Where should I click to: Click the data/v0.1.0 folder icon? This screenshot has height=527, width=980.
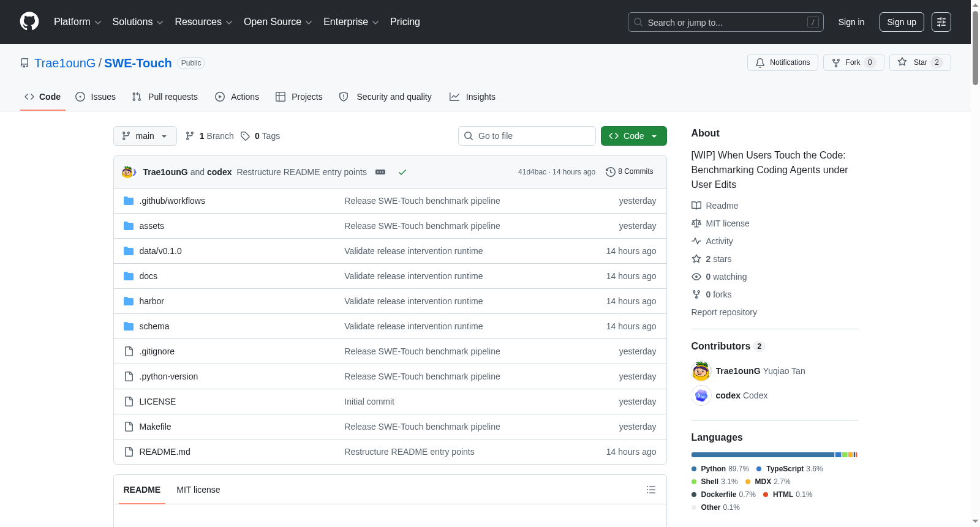[x=129, y=251]
